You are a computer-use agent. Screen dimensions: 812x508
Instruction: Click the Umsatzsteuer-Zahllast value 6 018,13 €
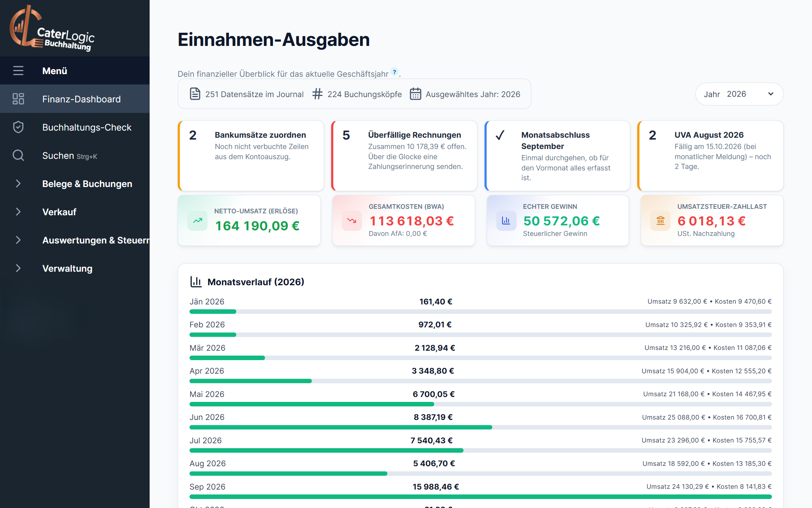point(712,221)
